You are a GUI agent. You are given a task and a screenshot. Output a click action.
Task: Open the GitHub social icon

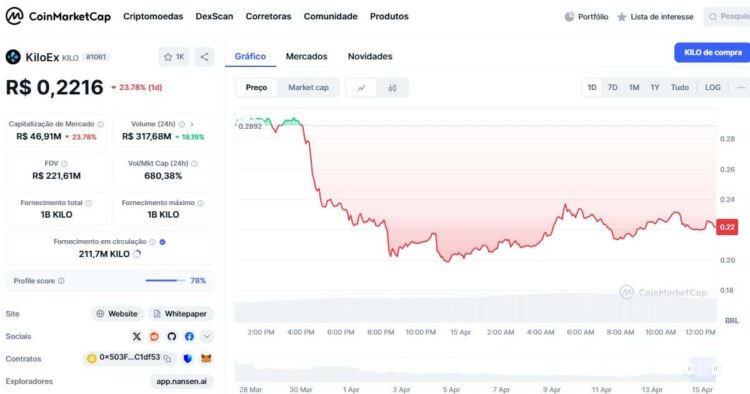click(172, 336)
